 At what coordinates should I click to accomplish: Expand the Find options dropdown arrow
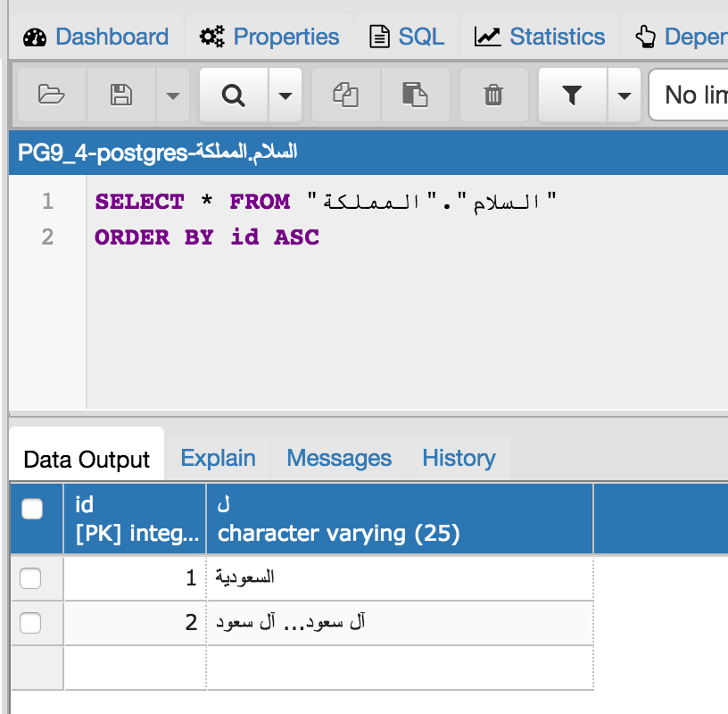point(285,95)
